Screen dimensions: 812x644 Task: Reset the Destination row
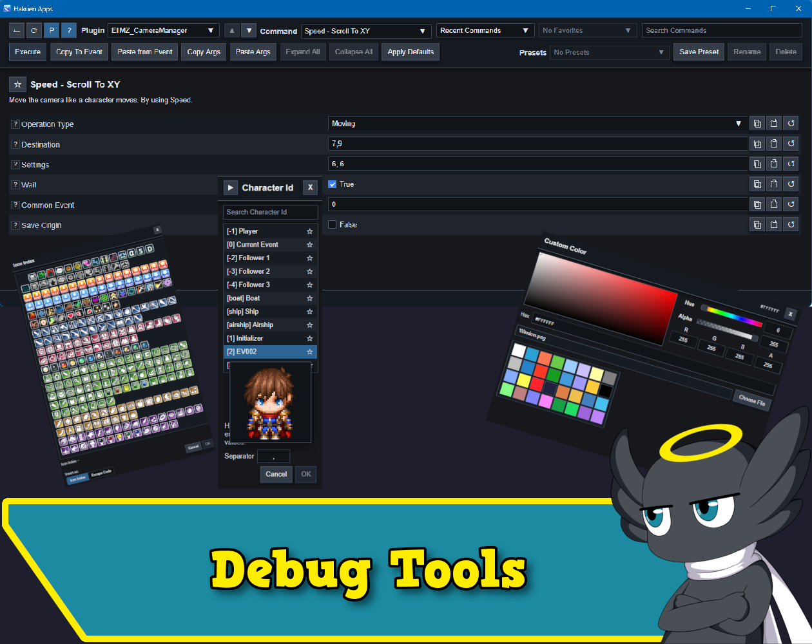pos(791,144)
